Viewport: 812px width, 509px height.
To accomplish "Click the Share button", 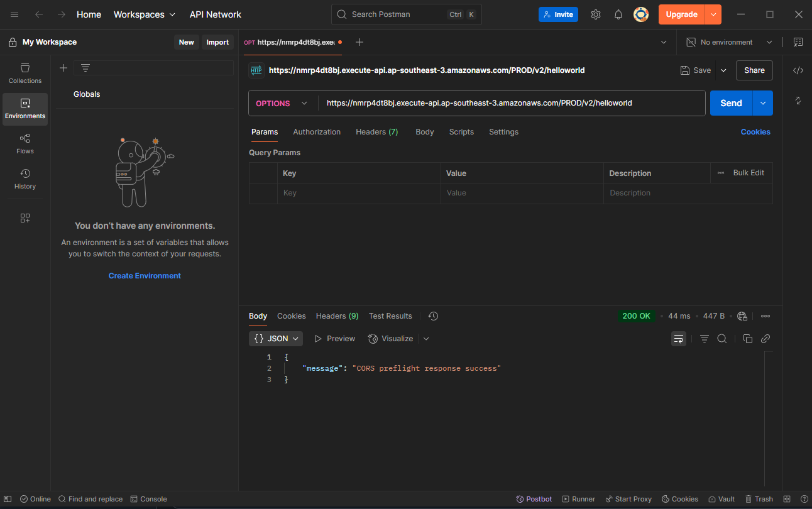I will pos(754,70).
